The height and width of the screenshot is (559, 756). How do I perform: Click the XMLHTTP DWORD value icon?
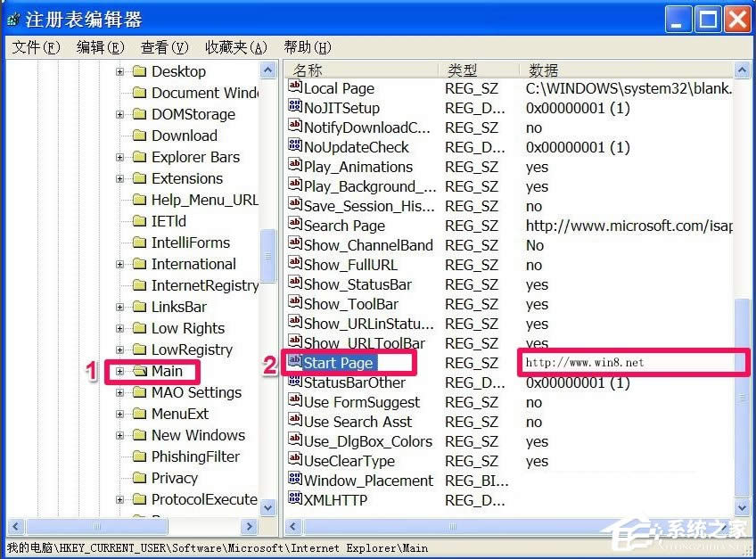pos(294,500)
